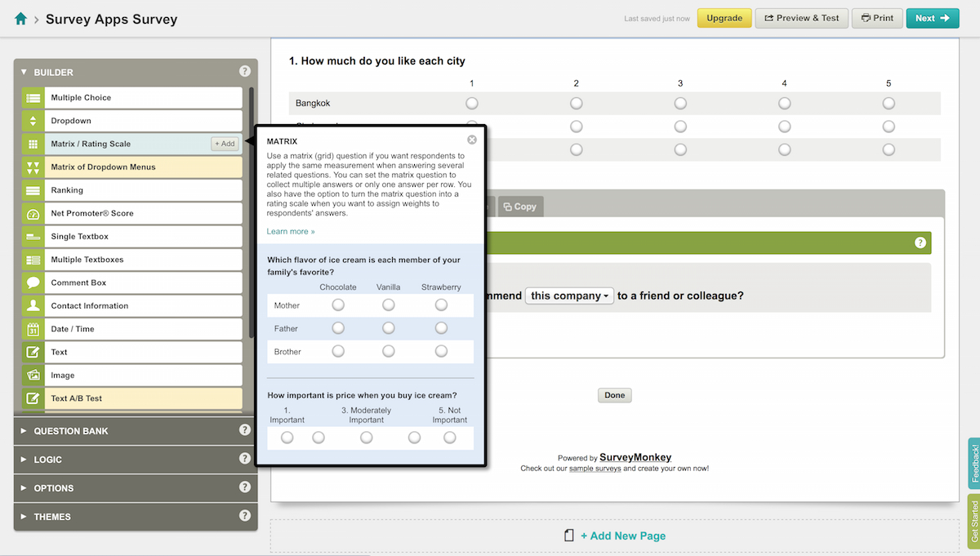This screenshot has width=980, height=556.
Task: Select the Comment Box speech bubble icon
Action: 33,283
